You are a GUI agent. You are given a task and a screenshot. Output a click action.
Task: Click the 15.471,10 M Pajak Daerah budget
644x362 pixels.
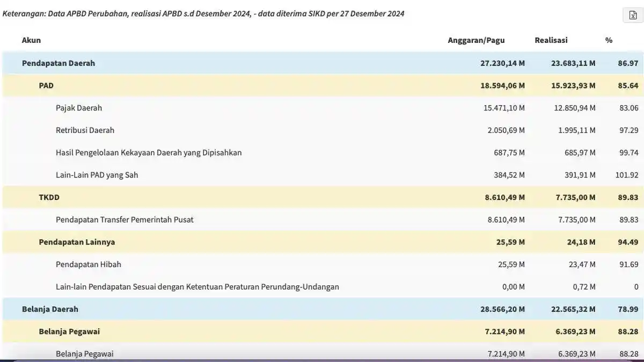click(x=504, y=108)
